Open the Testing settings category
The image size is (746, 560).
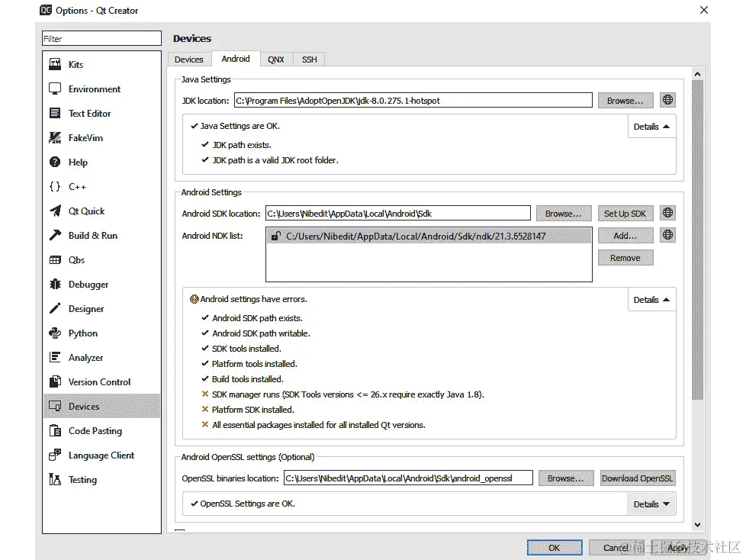click(101, 480)
